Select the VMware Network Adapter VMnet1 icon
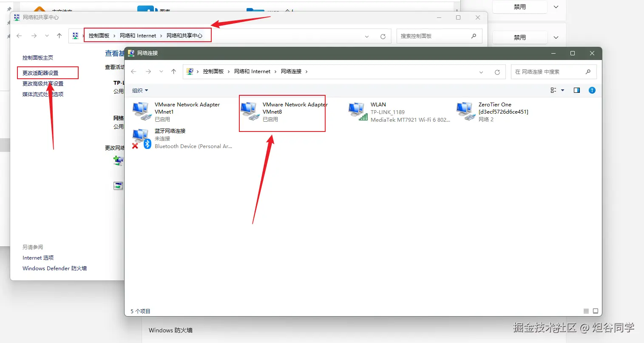Screen dimensions: 644x343 tap(142, 111)
